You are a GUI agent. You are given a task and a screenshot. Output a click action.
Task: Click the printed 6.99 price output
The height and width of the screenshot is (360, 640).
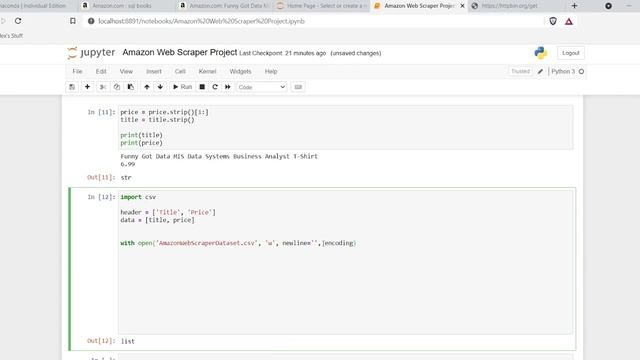click(x=128, y=164)
